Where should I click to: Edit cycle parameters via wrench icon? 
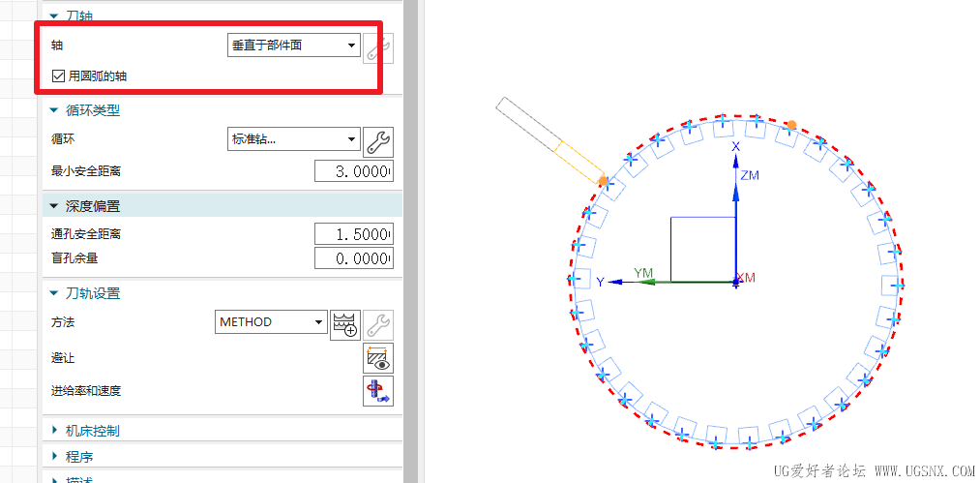[379, 142]
